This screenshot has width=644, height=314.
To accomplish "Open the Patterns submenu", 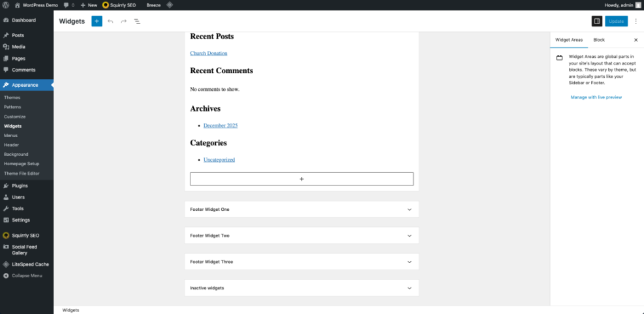I will (12, 107).
